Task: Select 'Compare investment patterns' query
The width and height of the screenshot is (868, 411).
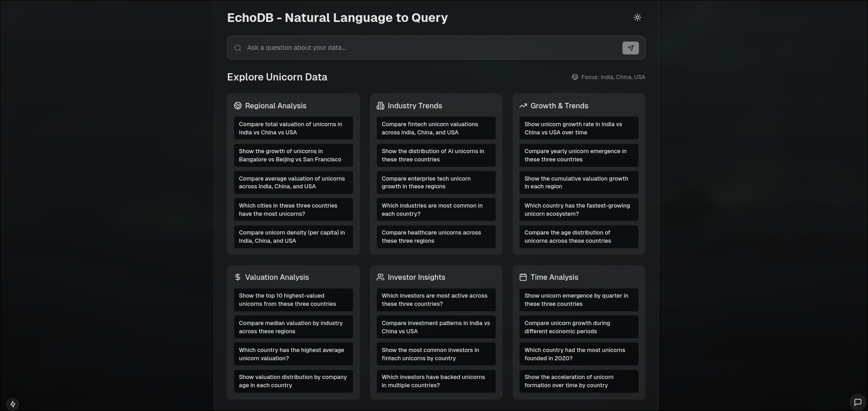Action: pos(436,327)
